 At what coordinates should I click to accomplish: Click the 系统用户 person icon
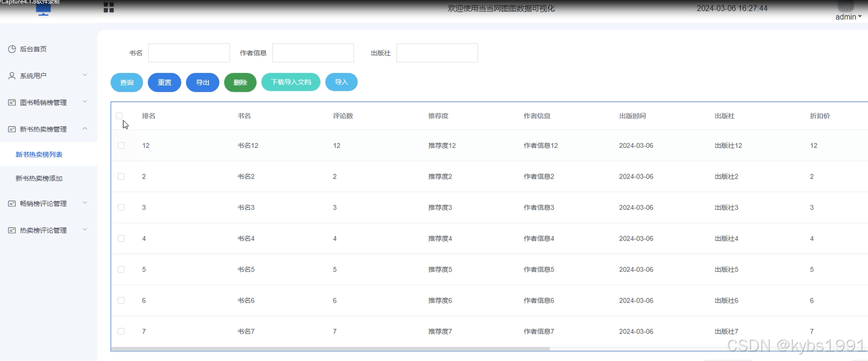coord(12,76)
